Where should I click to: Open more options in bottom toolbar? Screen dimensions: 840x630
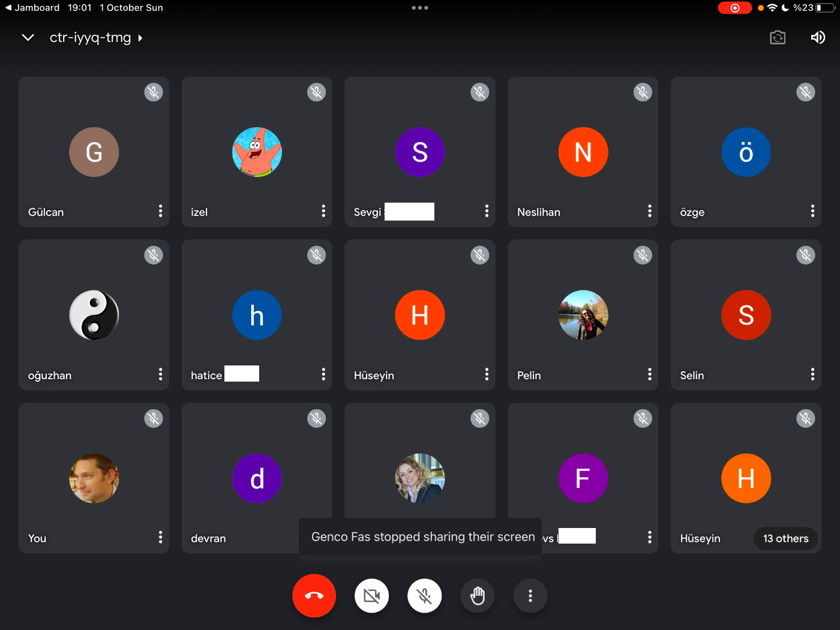coord(530,596)
